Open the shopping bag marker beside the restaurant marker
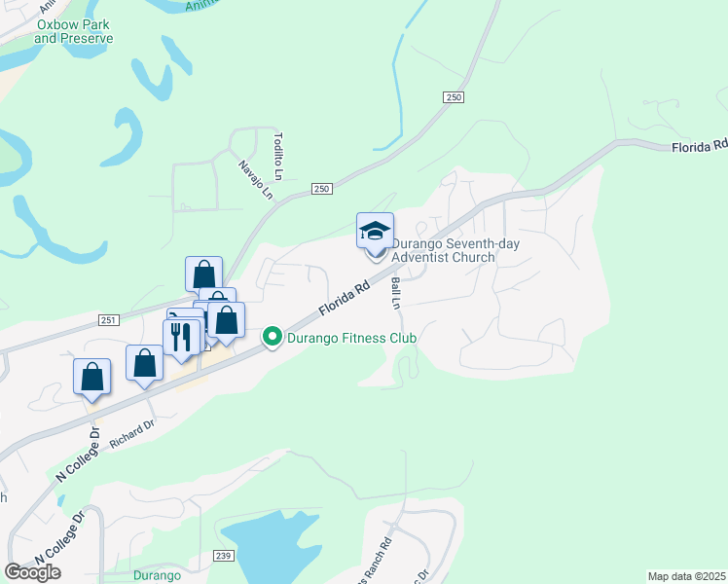The width and height of the screenshot is (728, 584). click(226, 320)
